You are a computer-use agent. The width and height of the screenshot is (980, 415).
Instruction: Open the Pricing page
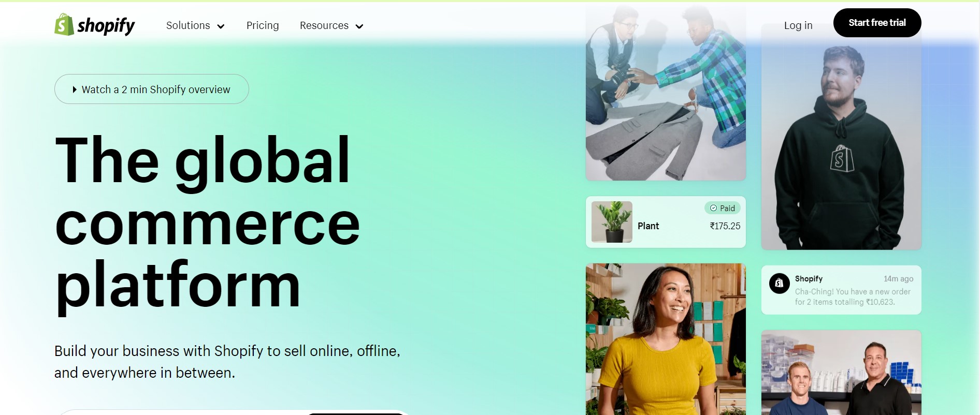(263, 25)
